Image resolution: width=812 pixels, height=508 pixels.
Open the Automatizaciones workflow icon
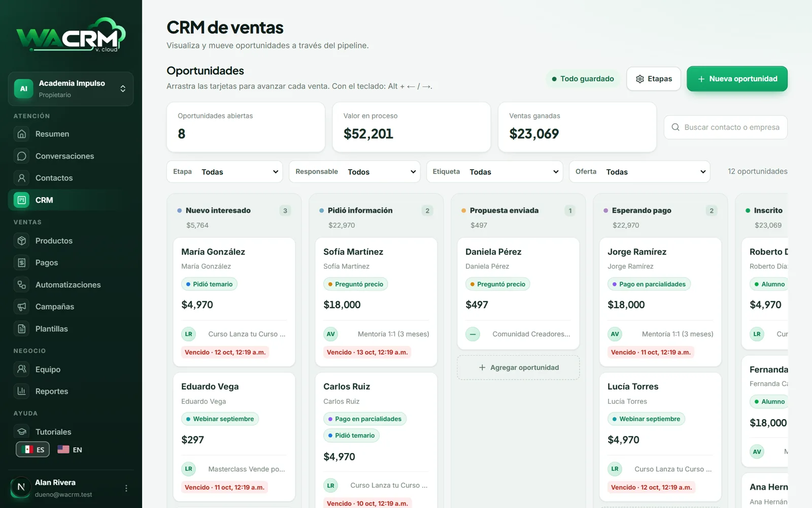coord(22,285)
